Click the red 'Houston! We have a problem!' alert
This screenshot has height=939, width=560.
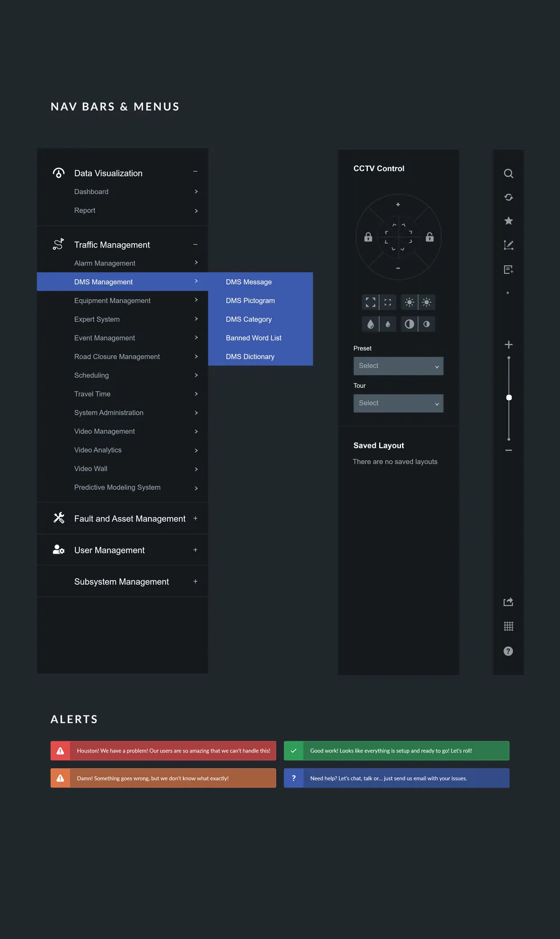163,751
